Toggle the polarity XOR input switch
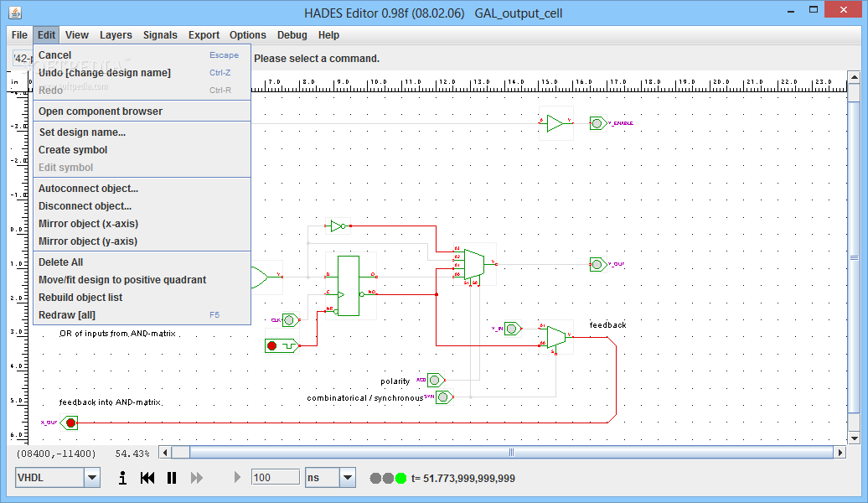This screenshot has height=503, width=868. click(436, 380)
